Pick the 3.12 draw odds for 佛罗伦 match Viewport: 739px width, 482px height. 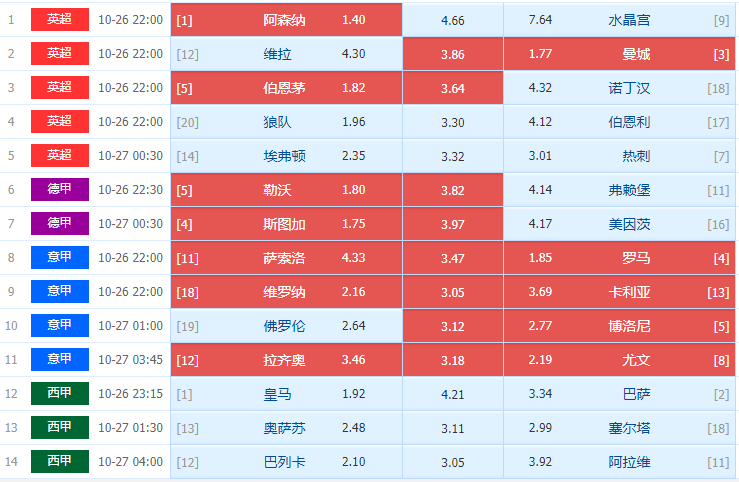[x=452, y=325]
